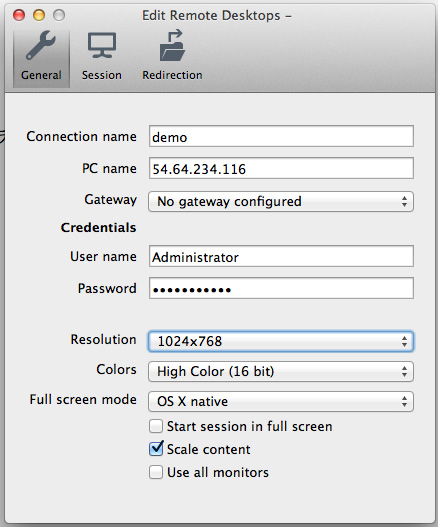Click the red close window button
Viewport: 438px width, 527px height.
[19, 15]
